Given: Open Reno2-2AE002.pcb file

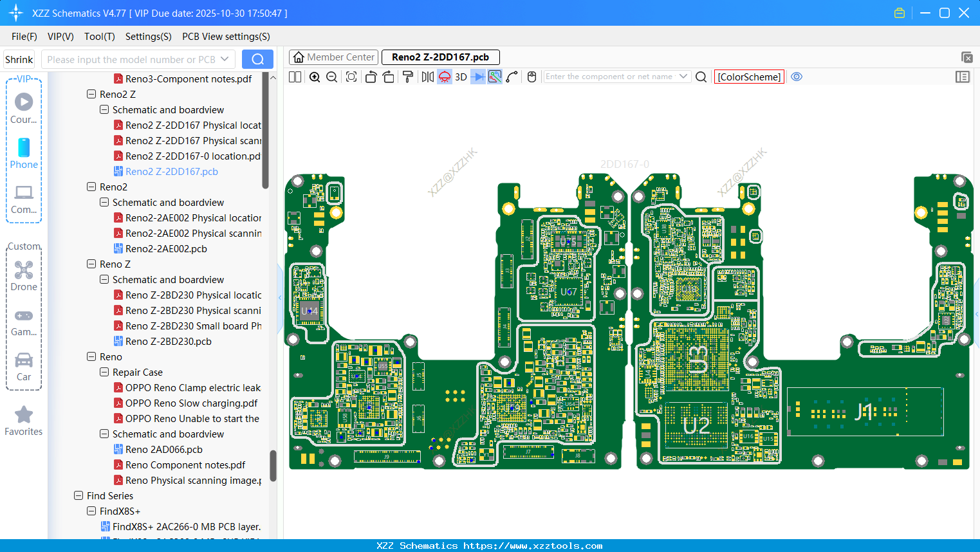Looking at the screenshot, I should pyautogui.click(x=160, y=249).
